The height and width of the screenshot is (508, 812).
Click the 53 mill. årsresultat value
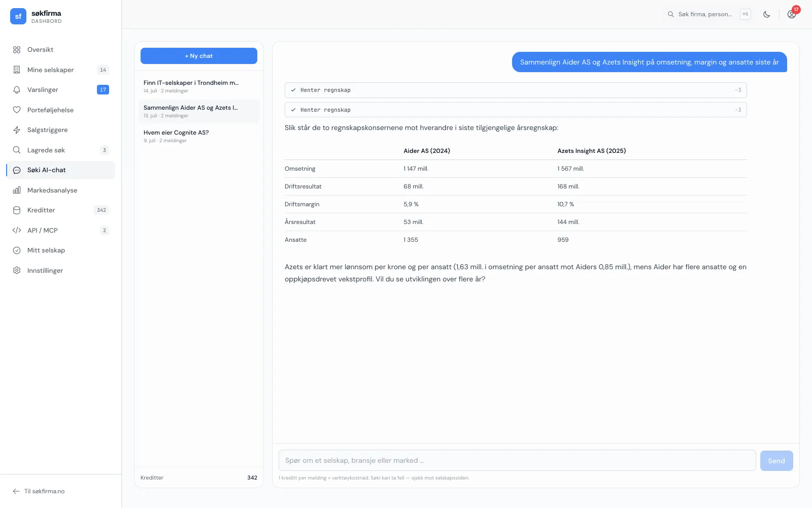[414, 222]
